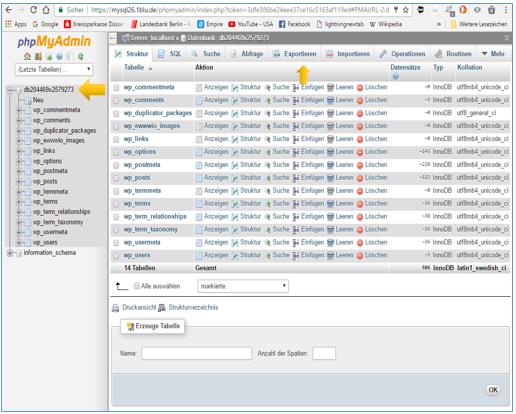Switch to the Suche tab
This screenshot has width=516, height=414.
(206, 54)
